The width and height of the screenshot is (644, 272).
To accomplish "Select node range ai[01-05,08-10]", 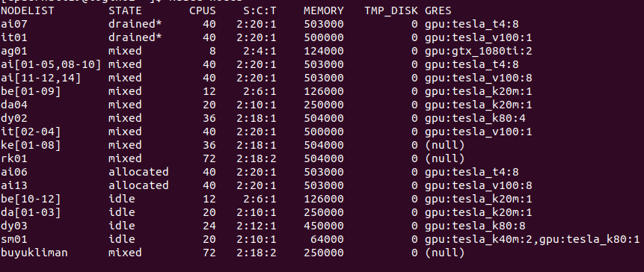I will tap(51, 65).
